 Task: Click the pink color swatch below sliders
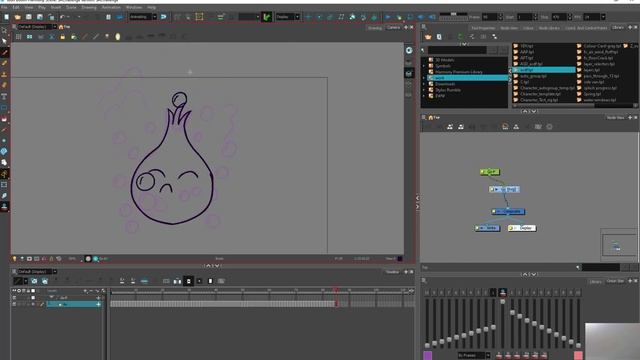[x=578, y=356]
